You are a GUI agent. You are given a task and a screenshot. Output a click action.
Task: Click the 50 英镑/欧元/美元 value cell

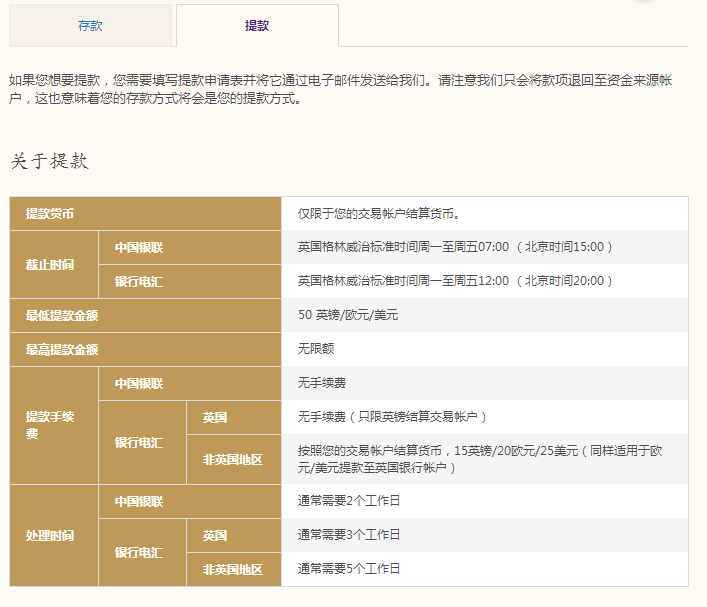349,315
